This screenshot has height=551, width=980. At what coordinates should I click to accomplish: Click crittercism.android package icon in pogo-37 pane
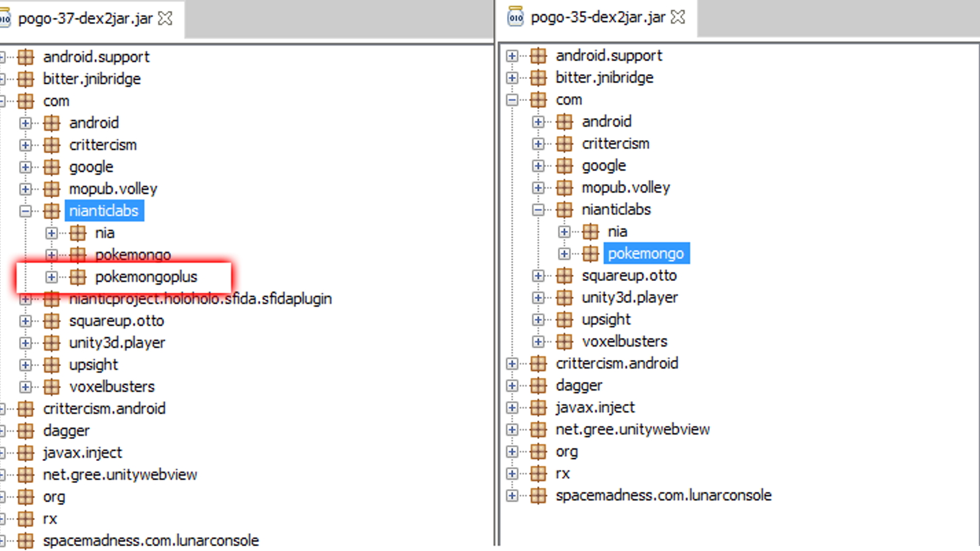26,409
